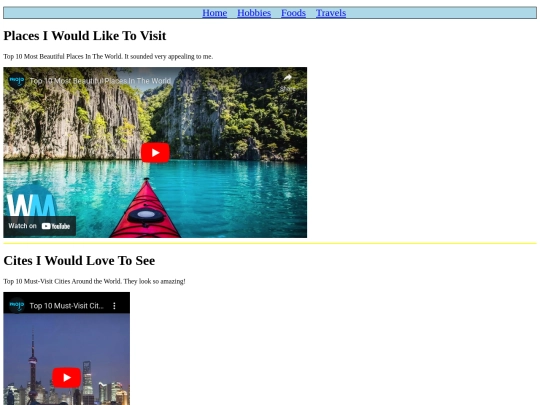Viewport: 540px width, 405px height.
Task: Go to the Hobbies page link
Action: tap(254, 13)
